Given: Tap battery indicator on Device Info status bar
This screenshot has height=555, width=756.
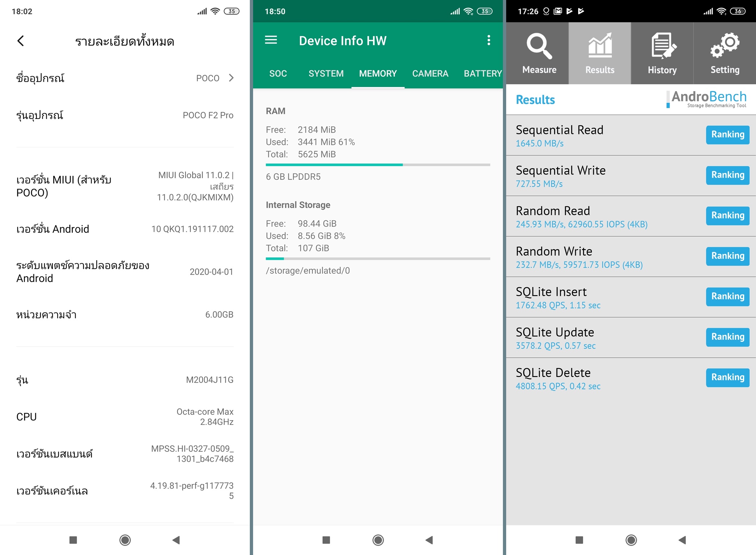Looking at the screenshot, I should point(484,11).
